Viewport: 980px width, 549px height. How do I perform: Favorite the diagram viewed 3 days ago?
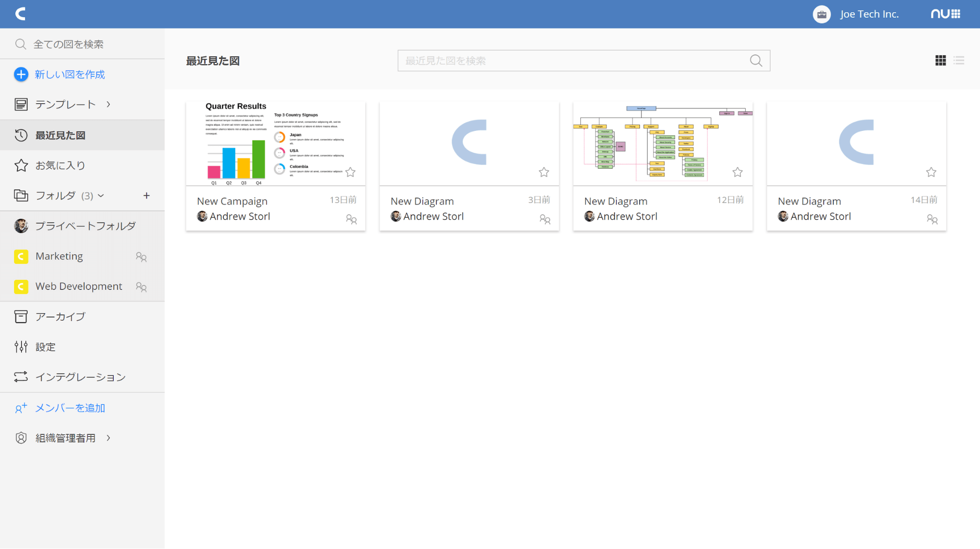coord(544,172)
